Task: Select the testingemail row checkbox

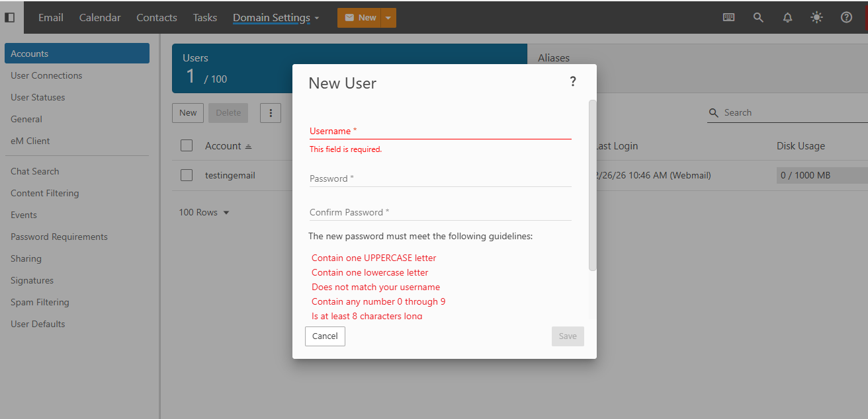Action: (x=187, y=175)
